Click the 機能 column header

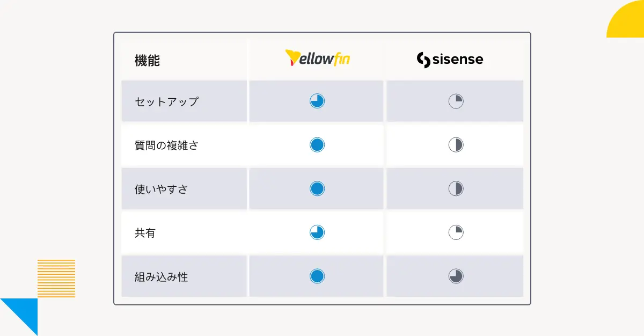[147, 61]
